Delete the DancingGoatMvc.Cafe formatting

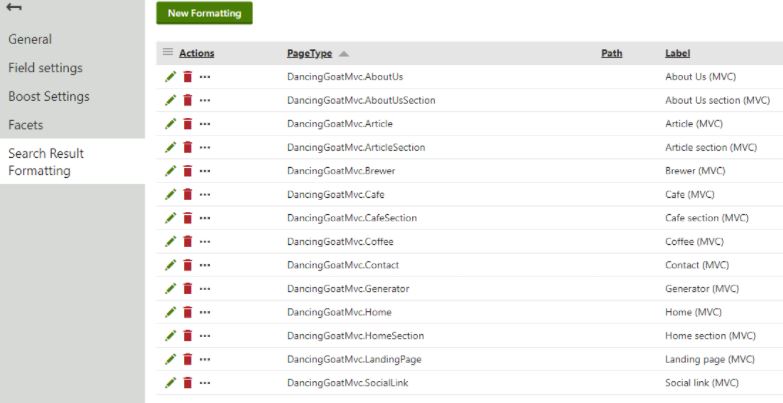point(188,194)
